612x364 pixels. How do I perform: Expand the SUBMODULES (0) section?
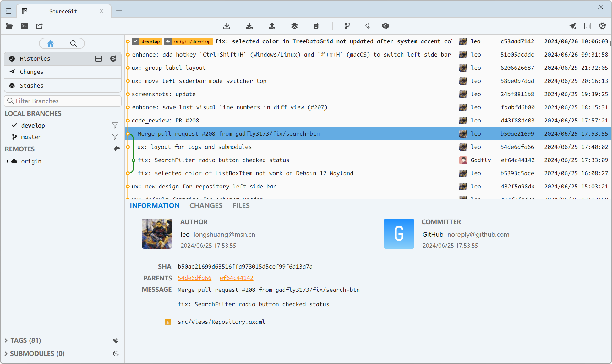[x=6, y=353]
